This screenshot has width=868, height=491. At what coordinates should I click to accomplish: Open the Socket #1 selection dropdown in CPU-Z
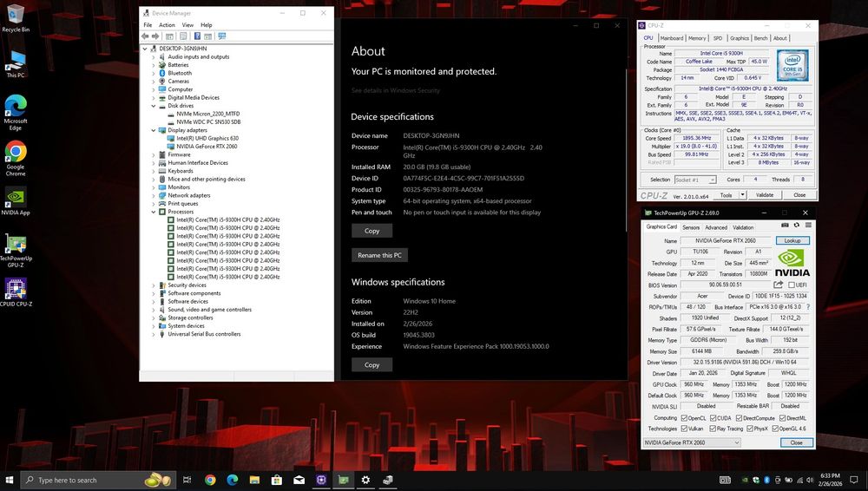point(695,180)
